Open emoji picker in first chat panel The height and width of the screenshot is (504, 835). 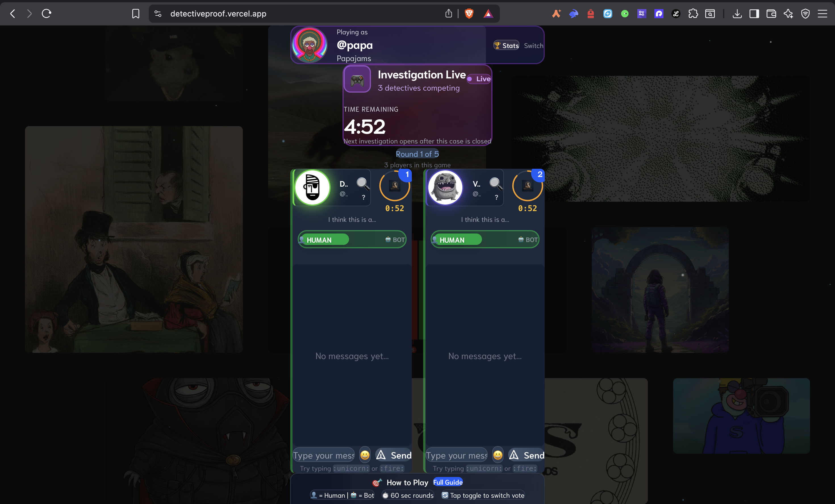[365, 455]
